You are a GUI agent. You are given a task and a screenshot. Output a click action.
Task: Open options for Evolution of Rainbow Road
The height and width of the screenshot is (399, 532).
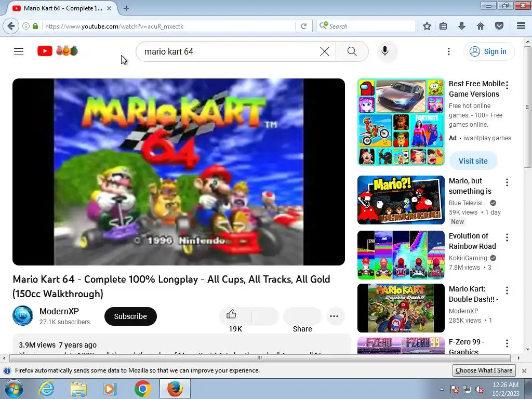point(507,237)
